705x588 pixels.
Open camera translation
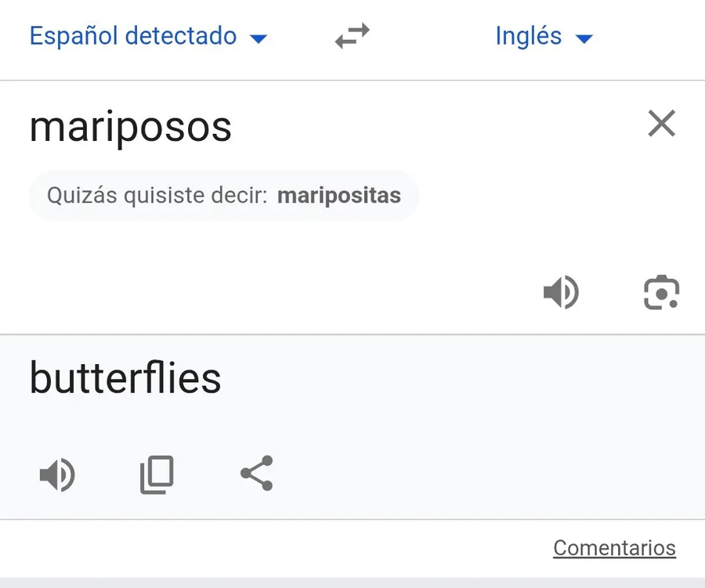tap(661, 293)
